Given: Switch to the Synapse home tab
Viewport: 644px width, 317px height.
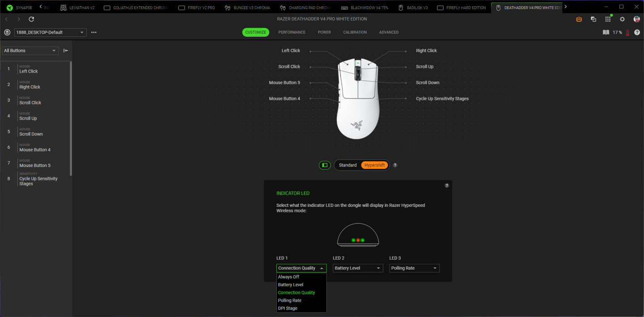Looking at the screenshot, I should tap(19, 8).
